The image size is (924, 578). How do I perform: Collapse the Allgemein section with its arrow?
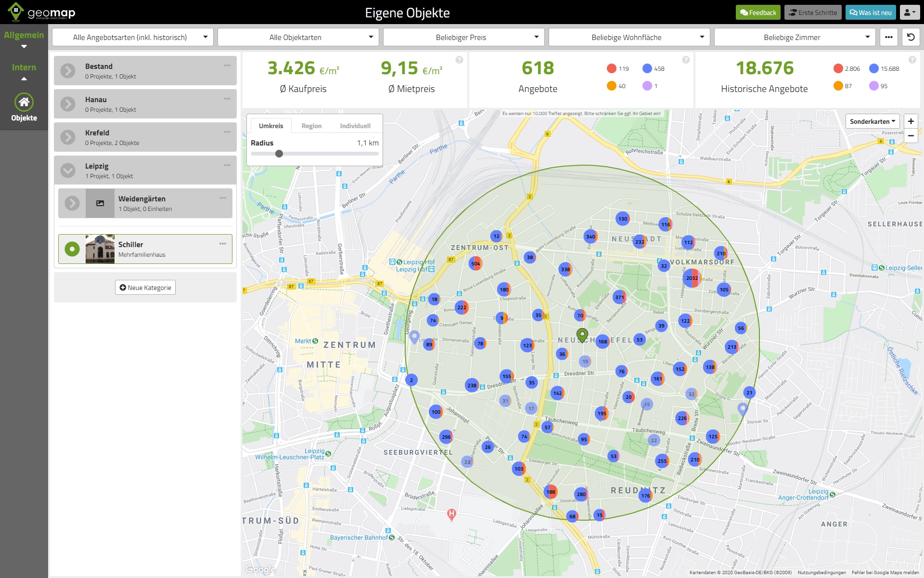[23, 46]
